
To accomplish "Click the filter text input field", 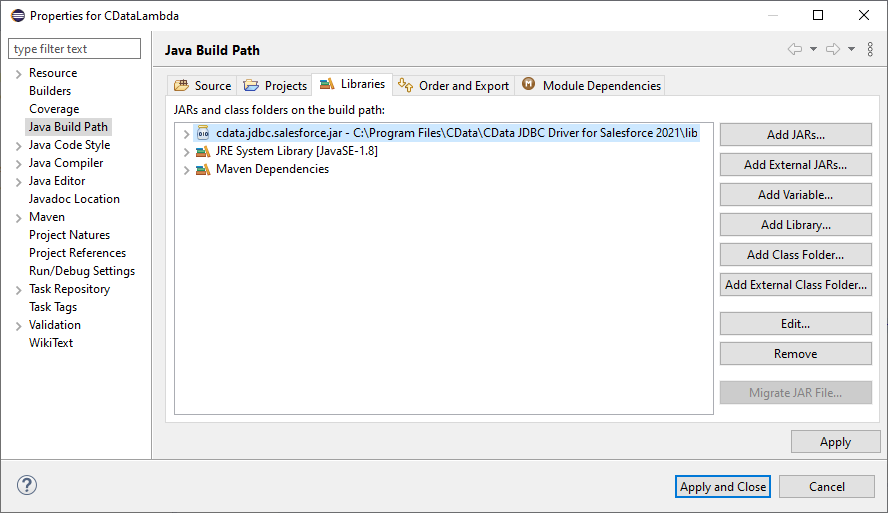I will [75, 49].
